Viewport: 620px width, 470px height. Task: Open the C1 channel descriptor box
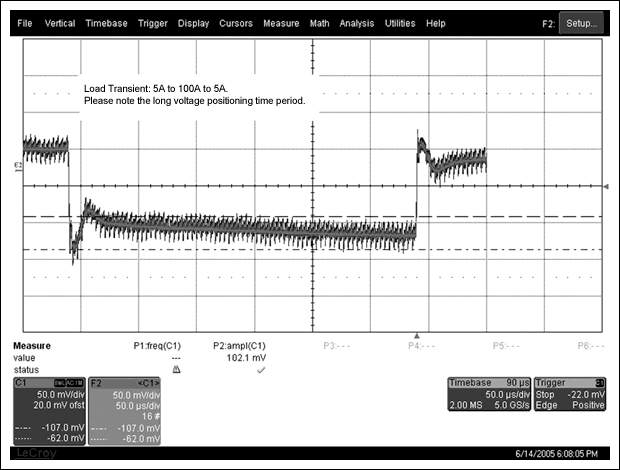[49, 411]
